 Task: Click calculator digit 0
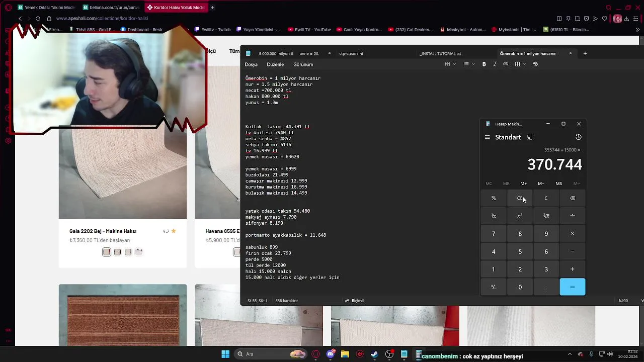coord(520,287)
